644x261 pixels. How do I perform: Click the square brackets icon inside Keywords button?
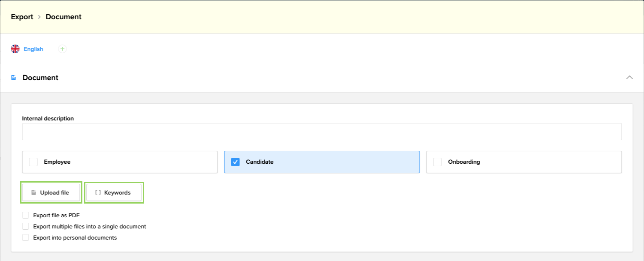pos(97,192)
